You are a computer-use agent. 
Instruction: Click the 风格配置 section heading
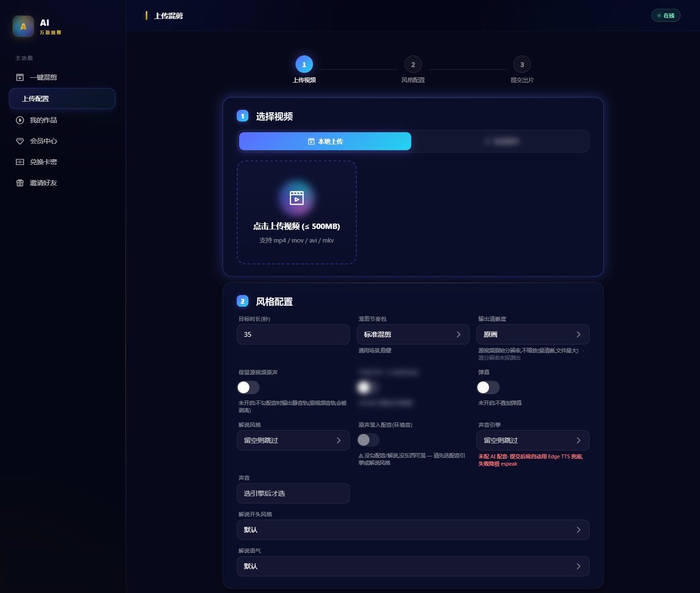pyautogui.click(x=274, y=302)
